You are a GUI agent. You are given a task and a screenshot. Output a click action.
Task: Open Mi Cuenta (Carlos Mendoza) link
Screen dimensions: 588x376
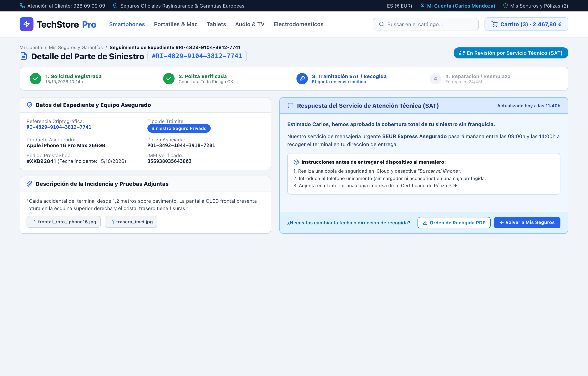point(458,6)
